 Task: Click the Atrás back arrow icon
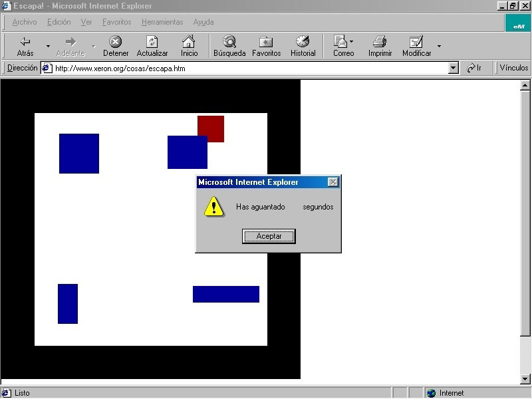coord(25,41)
